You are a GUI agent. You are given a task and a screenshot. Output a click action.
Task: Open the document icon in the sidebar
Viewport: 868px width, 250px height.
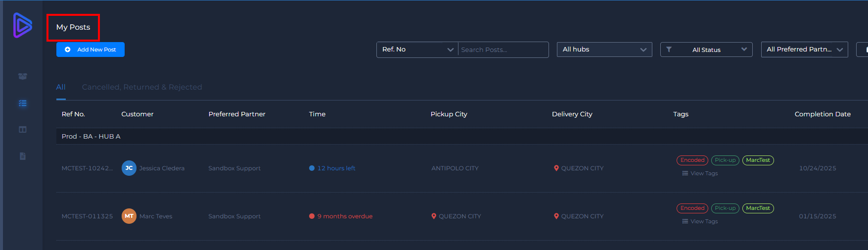coord(23,156)
